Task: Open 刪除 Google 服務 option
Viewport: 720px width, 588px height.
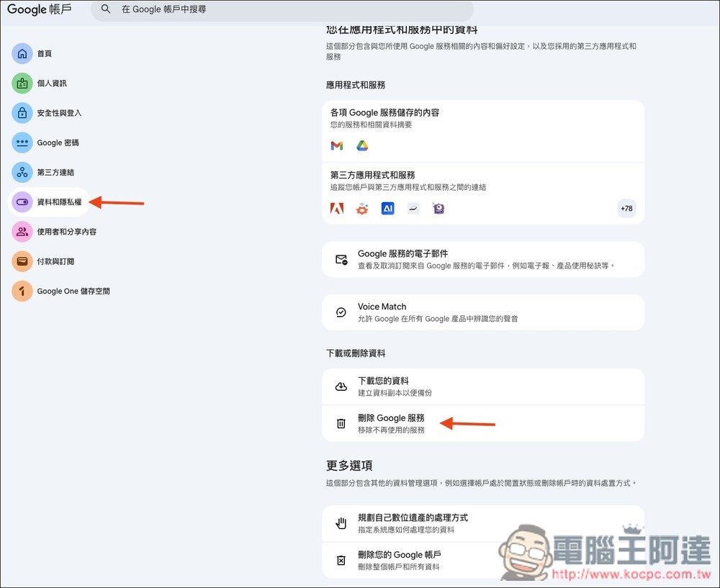Action: (483, 424)
